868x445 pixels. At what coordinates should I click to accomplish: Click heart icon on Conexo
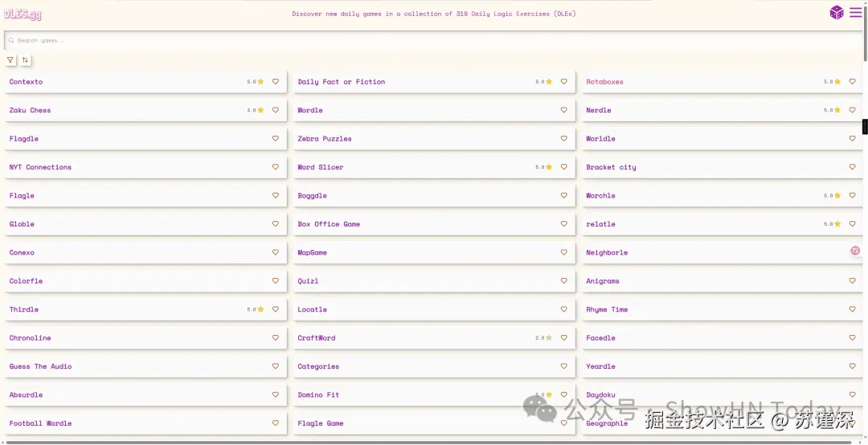275,252
